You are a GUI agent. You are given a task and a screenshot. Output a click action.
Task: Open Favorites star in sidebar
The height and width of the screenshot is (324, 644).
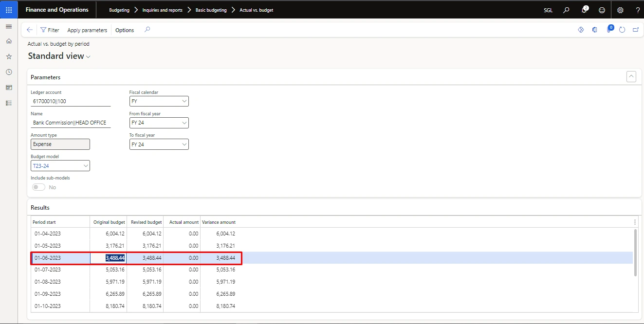[x=9, y=57]
